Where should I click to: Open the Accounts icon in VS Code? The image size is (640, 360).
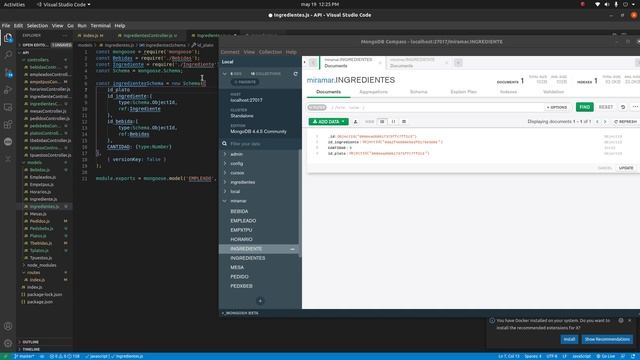(8, 326)
